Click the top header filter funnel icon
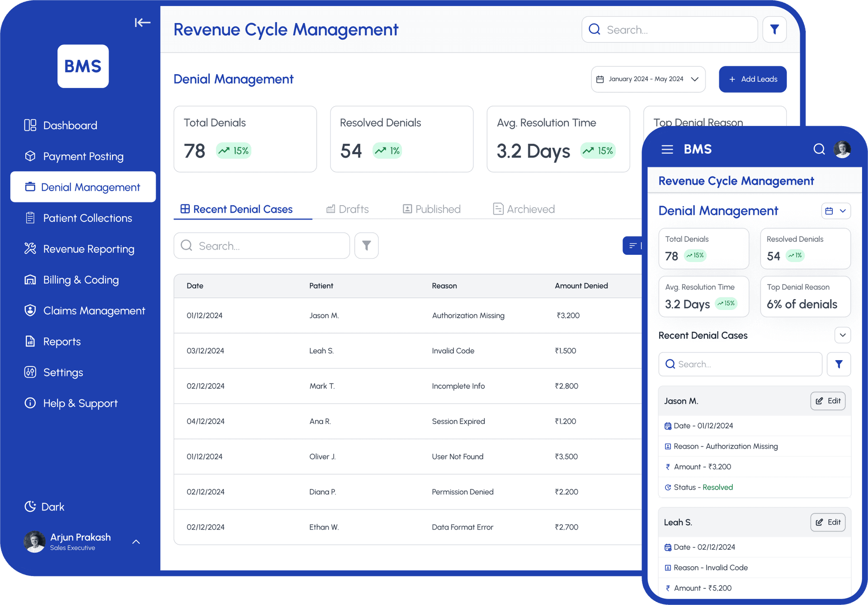 pyautogui.click(x=774, y=30)
